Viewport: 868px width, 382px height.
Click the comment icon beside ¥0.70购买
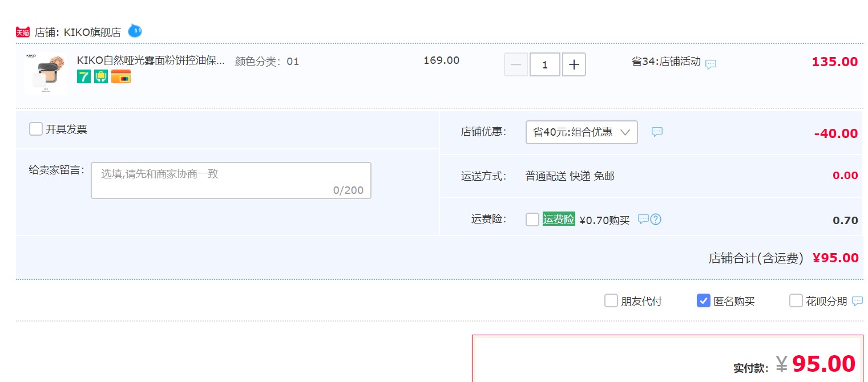click(643, 219)
